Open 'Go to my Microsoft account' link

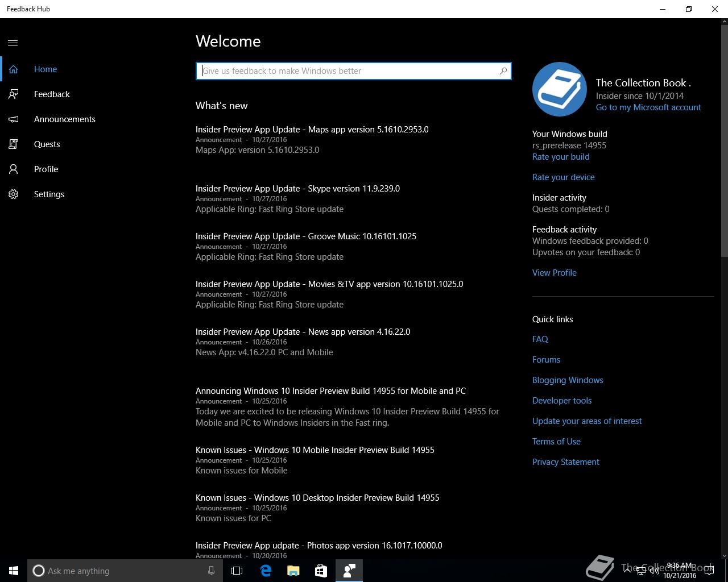[x=648, y=107]
